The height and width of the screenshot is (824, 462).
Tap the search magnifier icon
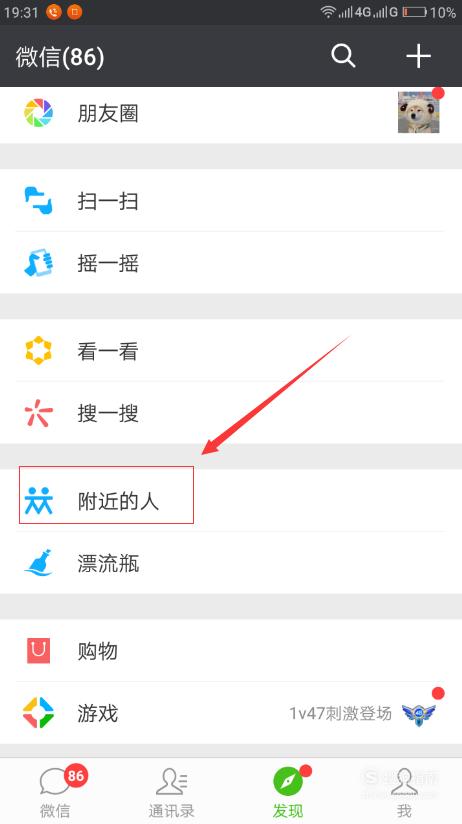343,56
